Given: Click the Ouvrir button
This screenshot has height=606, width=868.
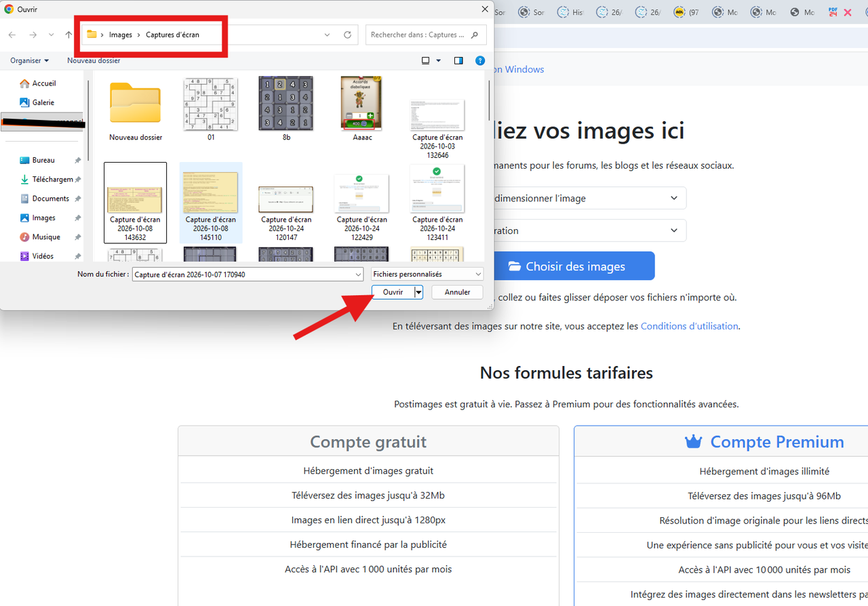Looking at the screenshot, I should click(393, 292).
